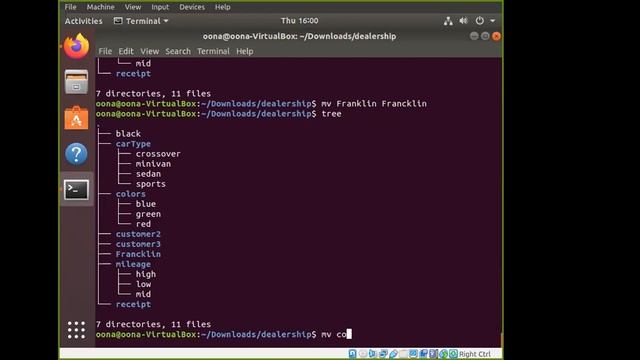Open the VirtualBox File menu

click(x=71, y=7)
